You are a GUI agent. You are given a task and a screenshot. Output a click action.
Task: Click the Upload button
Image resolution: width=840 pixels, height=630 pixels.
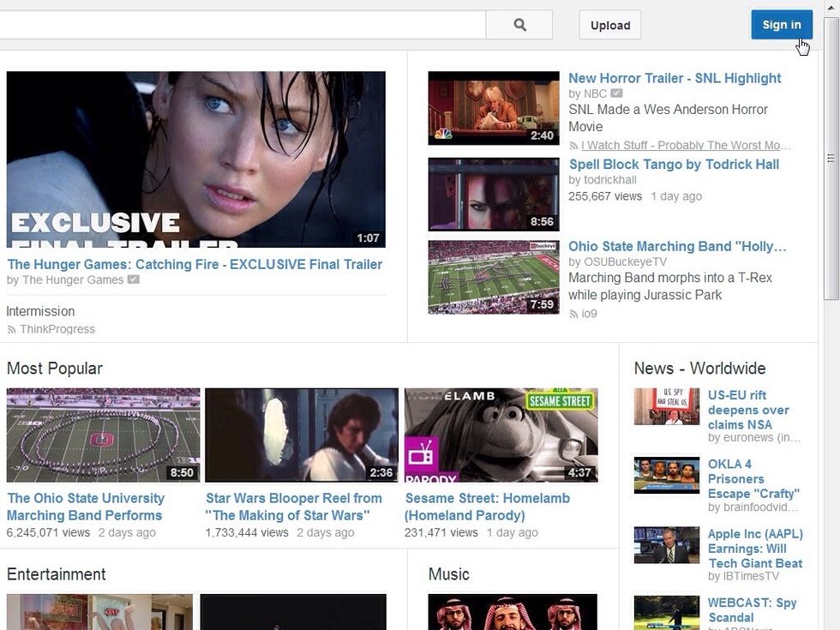609,25
